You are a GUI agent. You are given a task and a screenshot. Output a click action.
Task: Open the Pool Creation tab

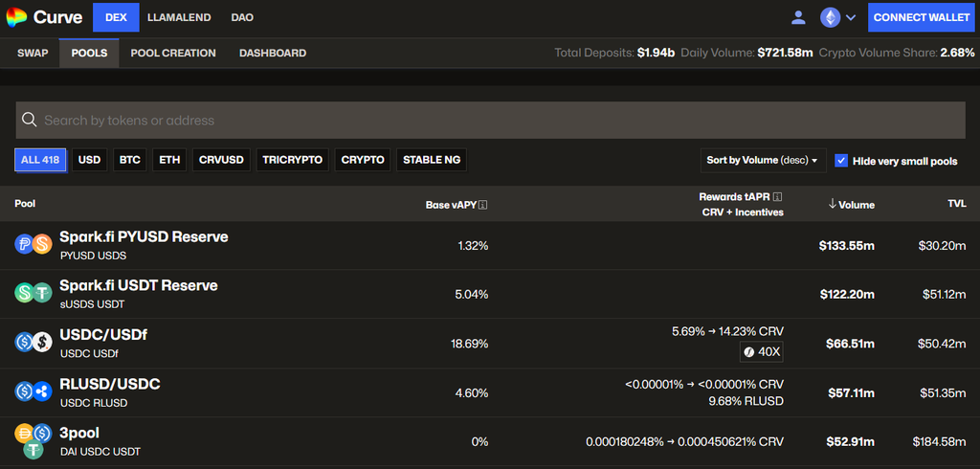(173, 54)
